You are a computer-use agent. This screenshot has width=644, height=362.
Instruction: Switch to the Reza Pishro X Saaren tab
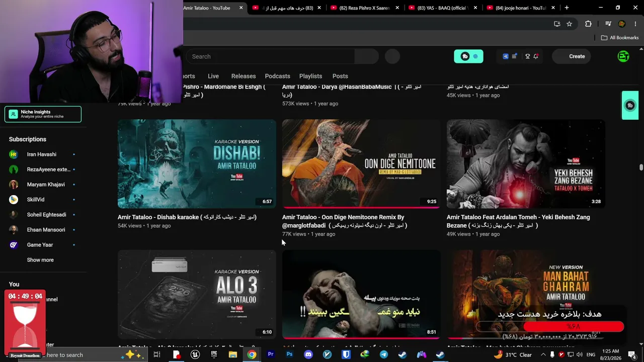coord(365,8)
